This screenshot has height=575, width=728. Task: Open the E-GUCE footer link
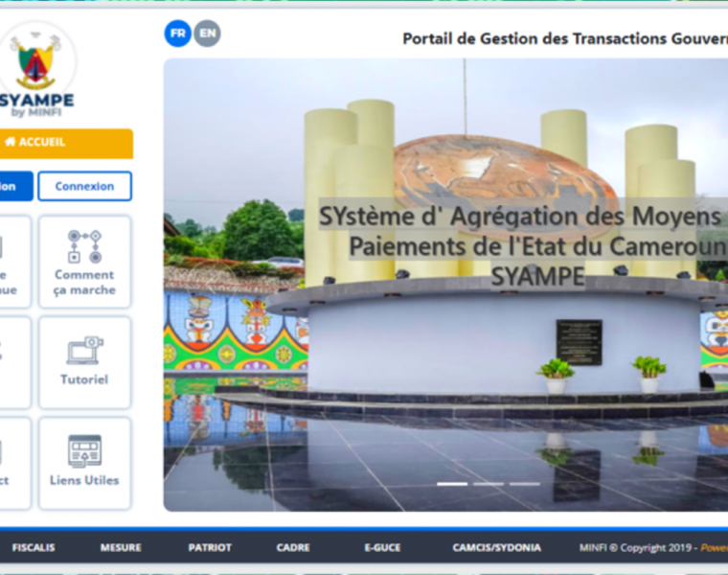(382, 547)
